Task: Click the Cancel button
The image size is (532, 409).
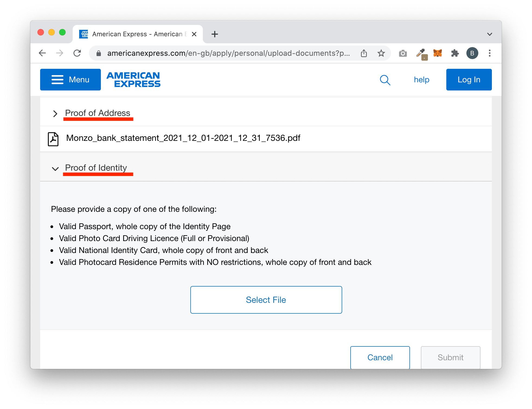Action: (380, 357)
